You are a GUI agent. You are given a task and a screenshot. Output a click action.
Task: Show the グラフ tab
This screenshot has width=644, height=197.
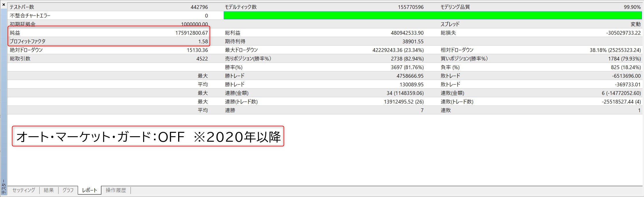[x=68, y=190]
